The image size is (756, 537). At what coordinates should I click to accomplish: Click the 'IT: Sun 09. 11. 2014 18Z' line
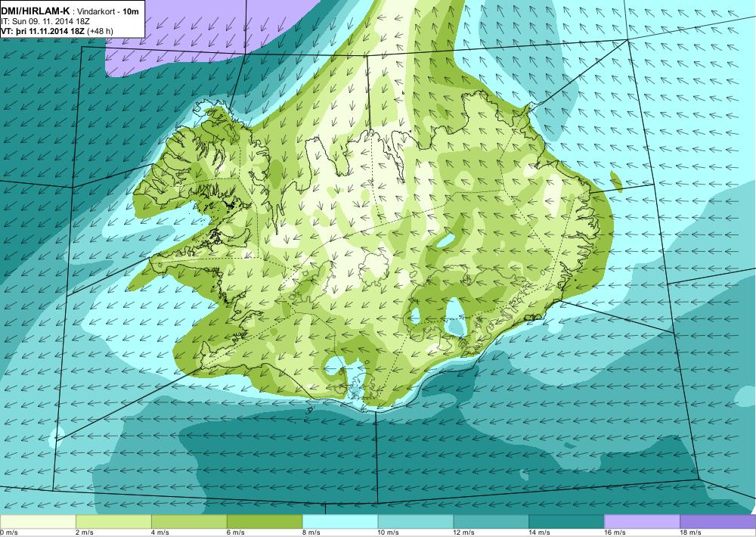tap(45, 21)
